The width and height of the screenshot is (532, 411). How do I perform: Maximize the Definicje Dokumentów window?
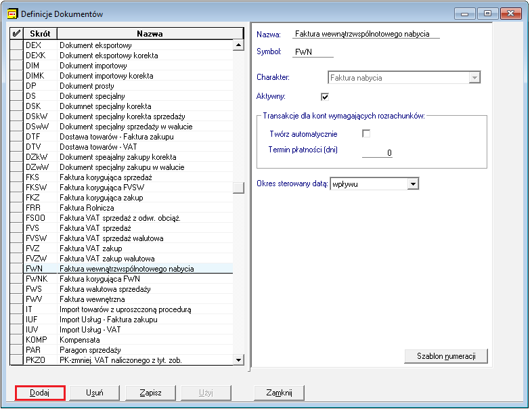pyautogui.click(x=487, y=14)
